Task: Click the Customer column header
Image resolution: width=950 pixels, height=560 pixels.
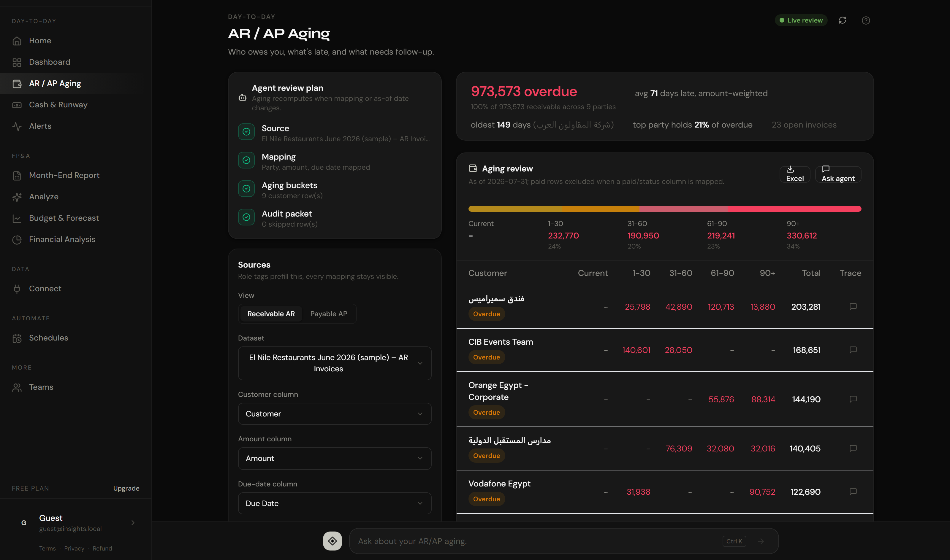Action: point(487,273)
